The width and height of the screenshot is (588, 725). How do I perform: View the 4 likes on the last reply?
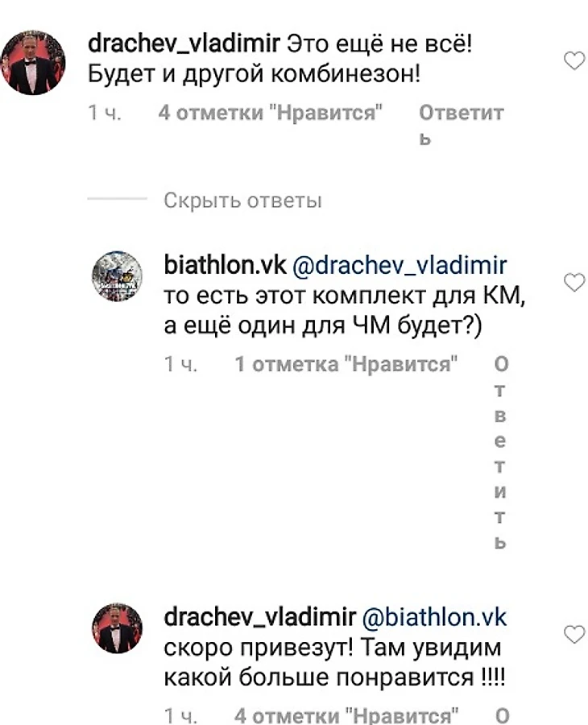(x=346, y=716)
